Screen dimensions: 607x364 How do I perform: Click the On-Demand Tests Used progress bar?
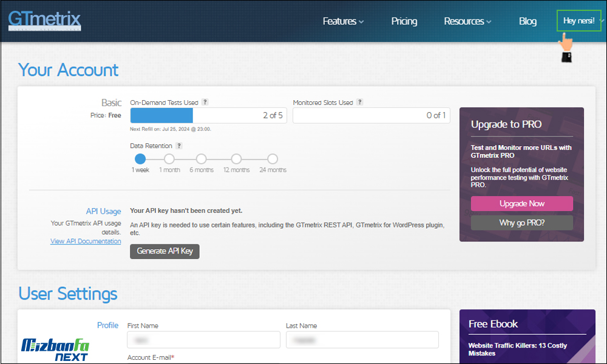point(208,115)
